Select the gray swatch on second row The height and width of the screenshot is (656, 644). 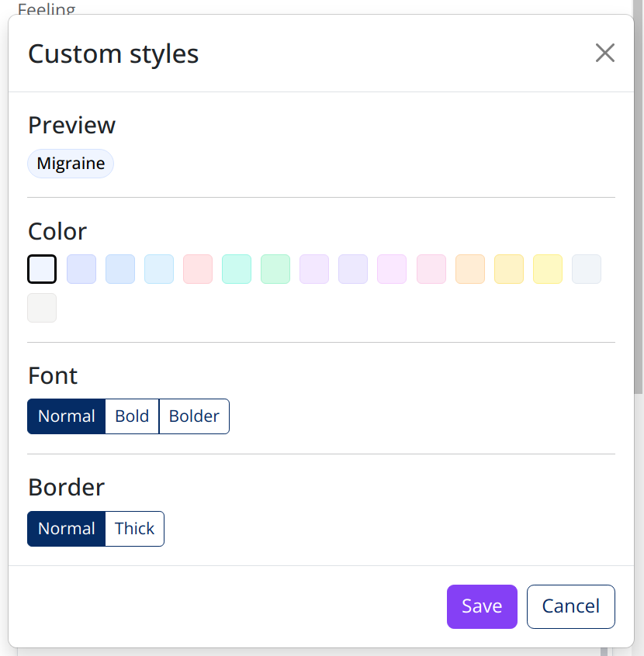point(42,308)
